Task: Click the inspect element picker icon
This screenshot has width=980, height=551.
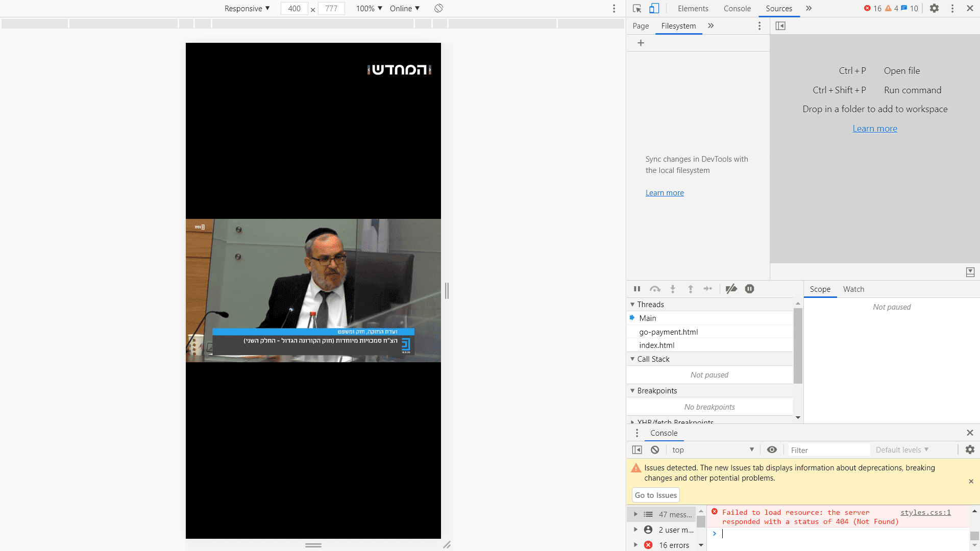Action: point(636,8)
